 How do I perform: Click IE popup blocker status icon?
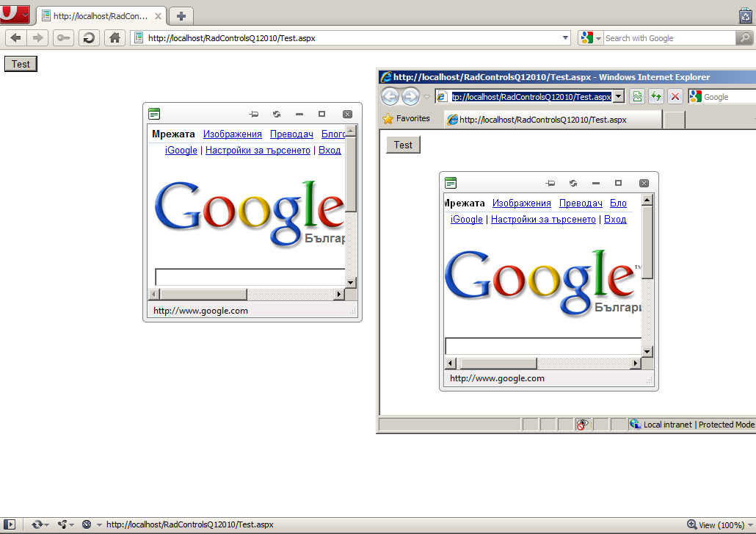583,425
